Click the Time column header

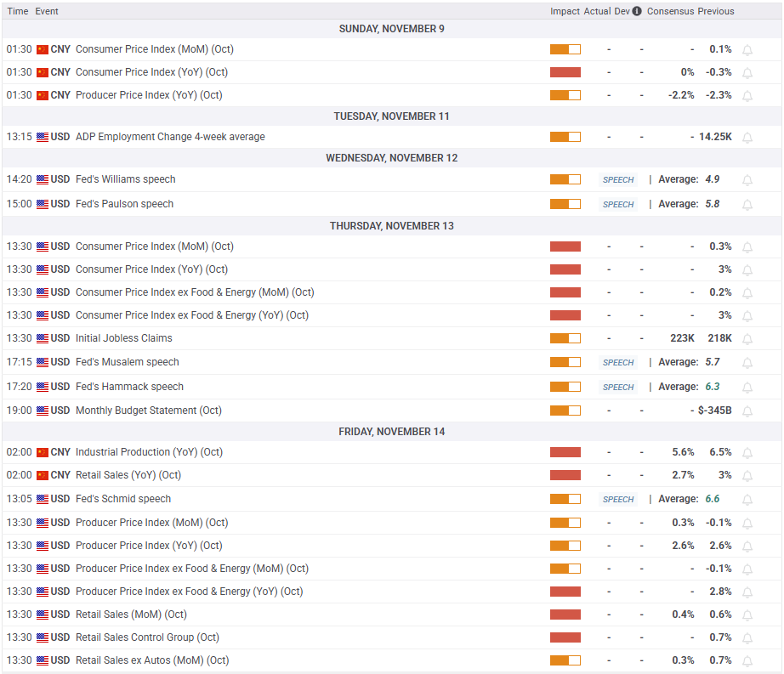pos(18,12)
